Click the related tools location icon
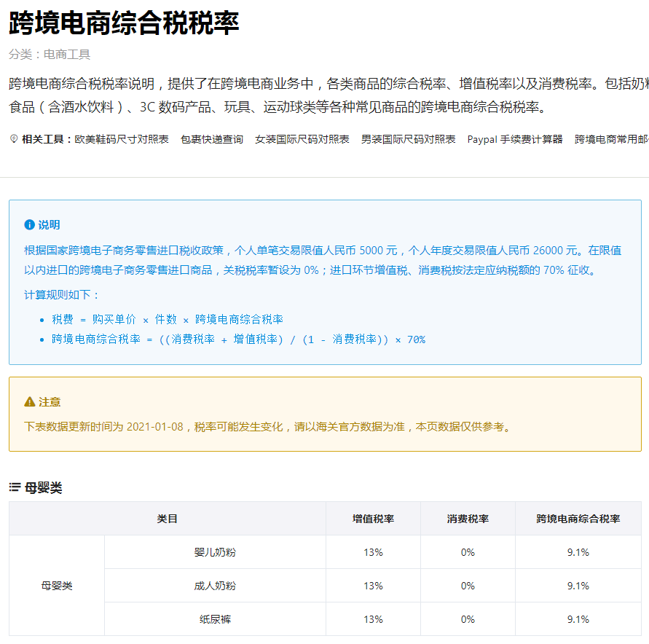Image resolution: width=649 pixels, height=644 pixels. pos(14,138)
